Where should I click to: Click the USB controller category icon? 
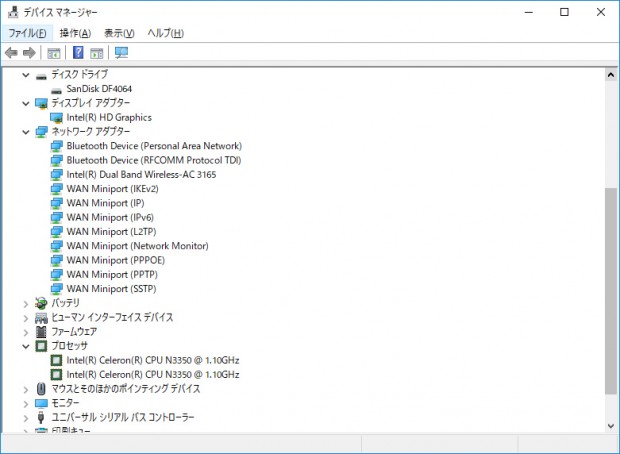click(40, 417)
